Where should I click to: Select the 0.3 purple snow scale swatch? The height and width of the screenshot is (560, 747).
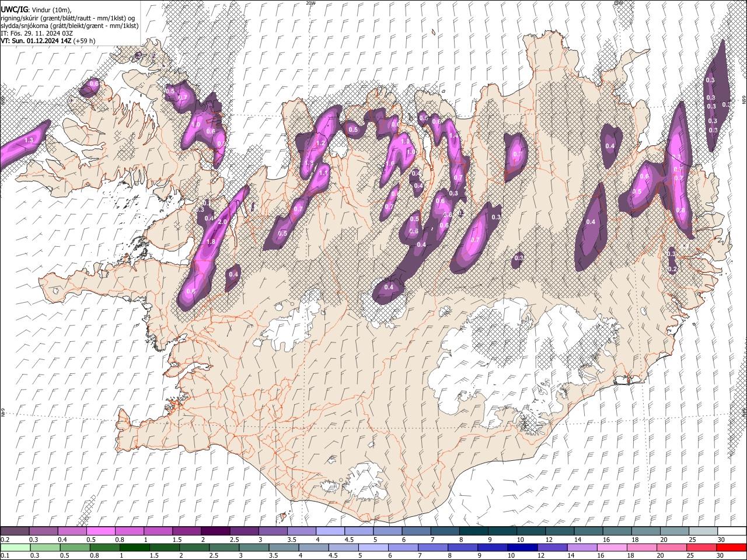click(x=44, y=531)
